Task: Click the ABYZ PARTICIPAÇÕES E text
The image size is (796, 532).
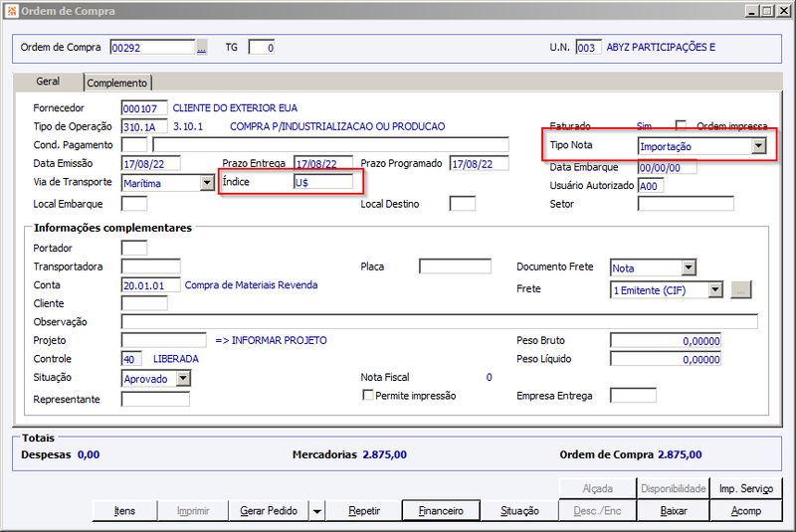Action: pos(661,47)
